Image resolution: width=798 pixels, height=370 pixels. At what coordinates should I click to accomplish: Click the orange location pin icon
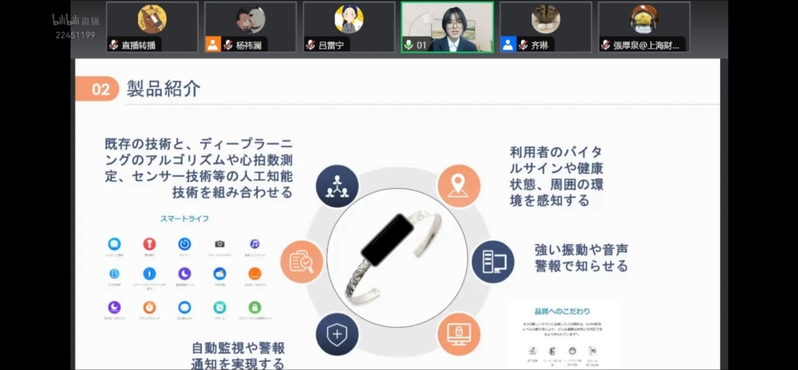(x=459, y=186)
